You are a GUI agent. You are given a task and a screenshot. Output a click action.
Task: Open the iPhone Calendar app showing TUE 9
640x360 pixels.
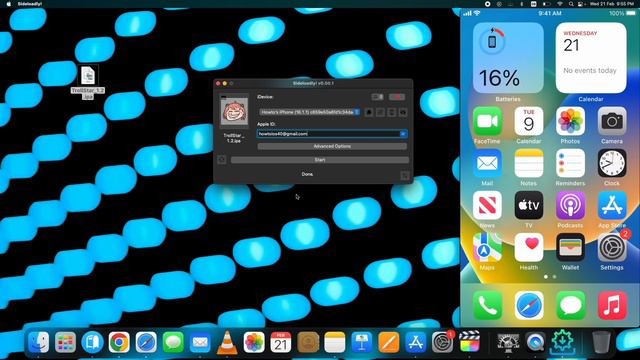click(x=529, y=121)
